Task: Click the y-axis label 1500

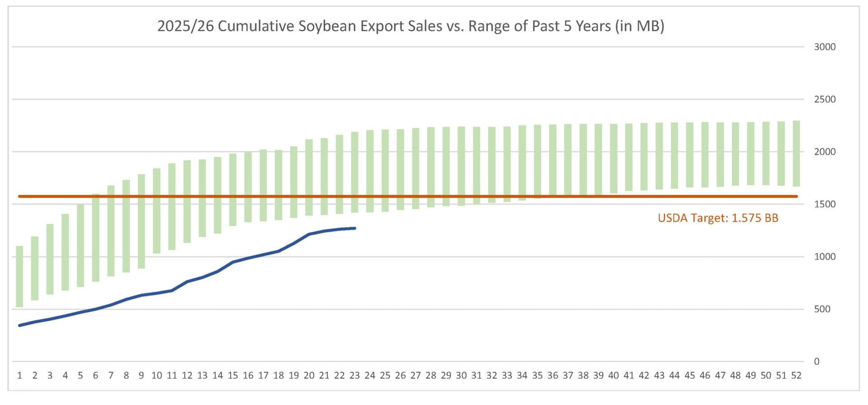Action: tap(824, 205)
